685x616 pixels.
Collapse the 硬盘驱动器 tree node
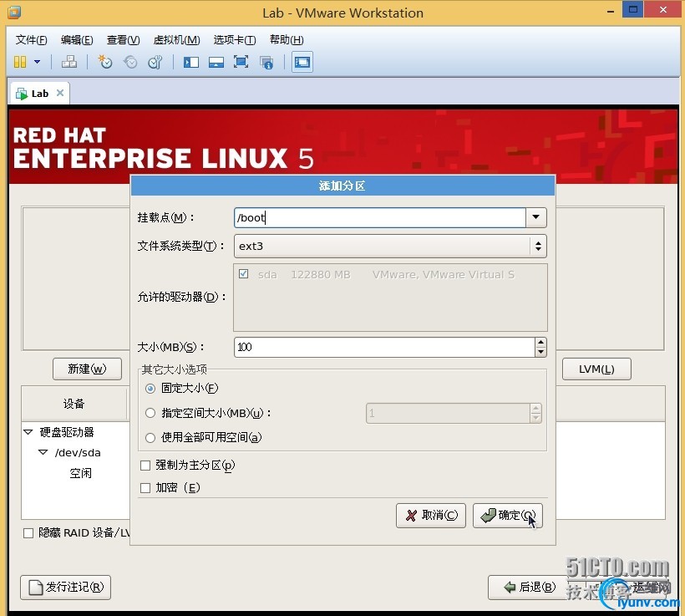[x=28, y=432]
